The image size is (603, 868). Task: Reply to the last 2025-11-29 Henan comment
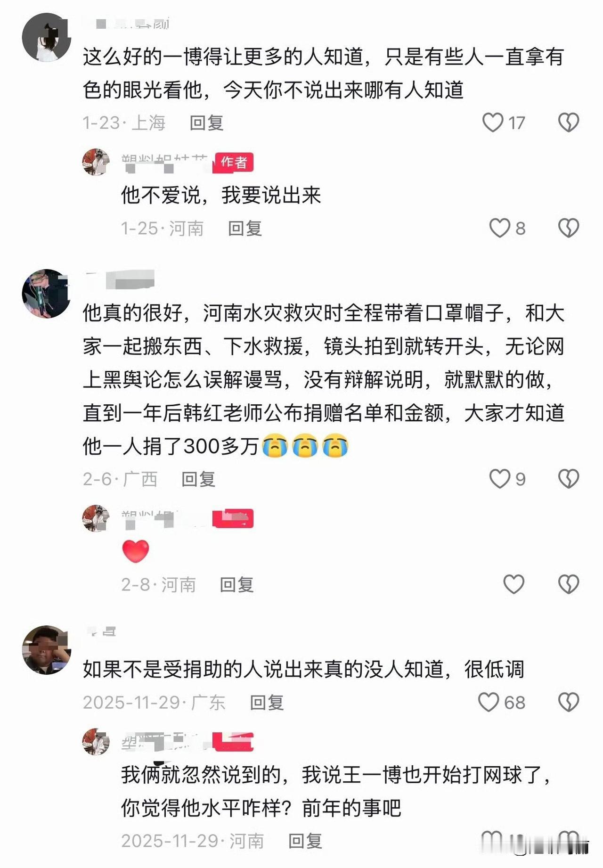click(305, 841)
